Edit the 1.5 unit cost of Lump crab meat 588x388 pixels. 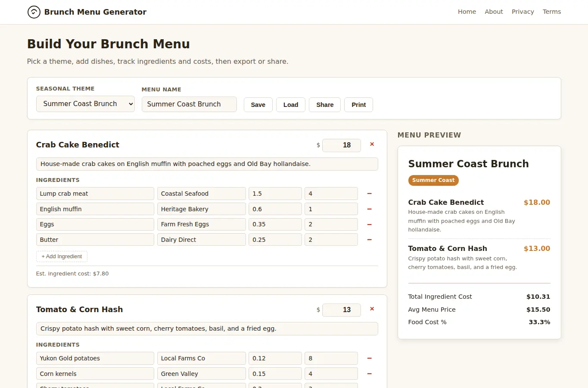pos(275,194)
